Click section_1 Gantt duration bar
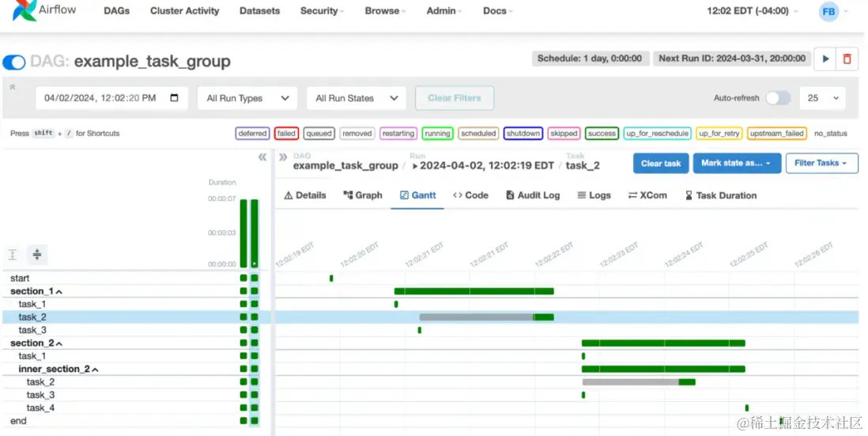Image resolution: width=868 pixels, height=436 pixels. [474, 291]
